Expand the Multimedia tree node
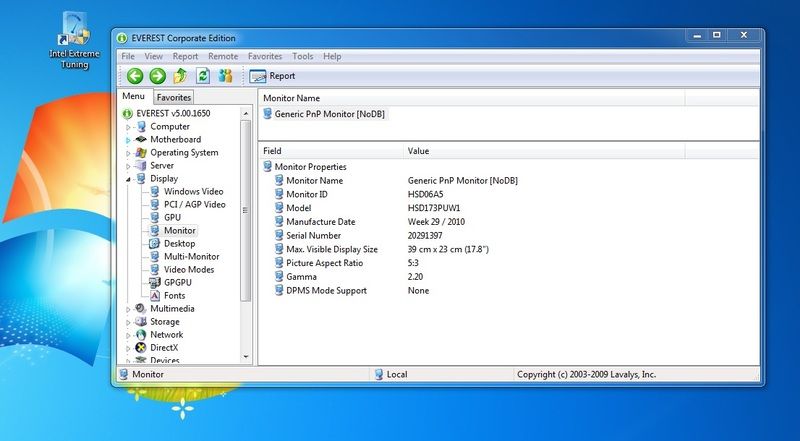 (x=128, y=309)
